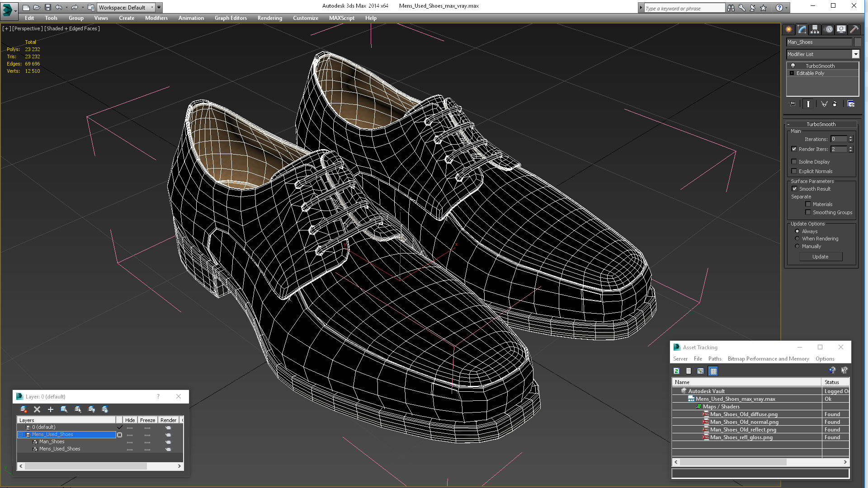
Task: Open the Modifier List dropdown
Action: click(855, 54)
